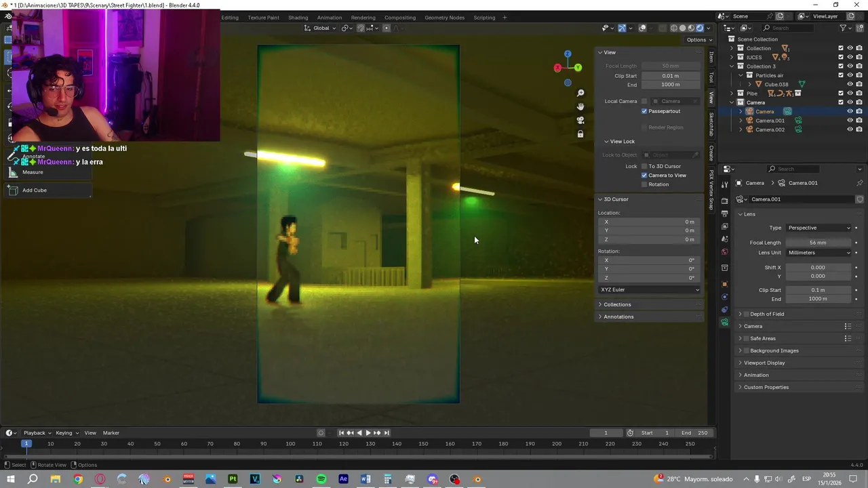The width and height of the screenshot is (868, 488).
Task: Enable Background Images checkbox
Action: pyautogui.click(x=747, y=350)
